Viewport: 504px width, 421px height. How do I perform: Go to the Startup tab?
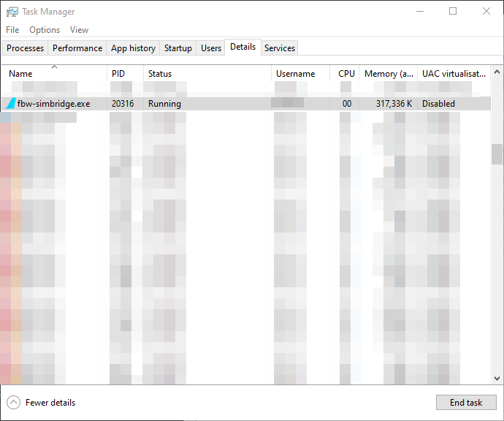coord(178,48)
